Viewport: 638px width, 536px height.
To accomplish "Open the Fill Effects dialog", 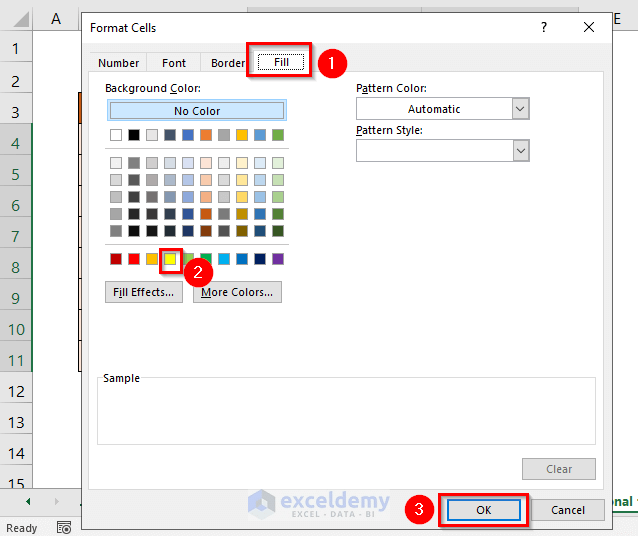I will pyautogui.click(x=144, y=292).
